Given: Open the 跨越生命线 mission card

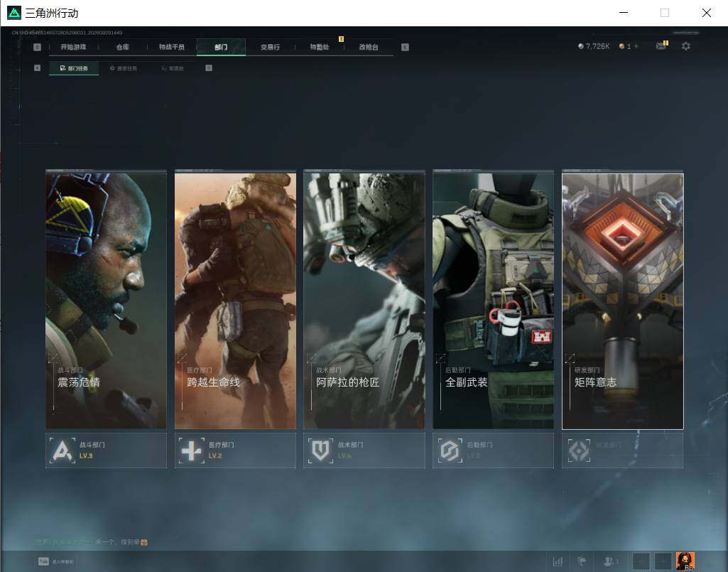Looking at the screenshot, I should (235, 301).
